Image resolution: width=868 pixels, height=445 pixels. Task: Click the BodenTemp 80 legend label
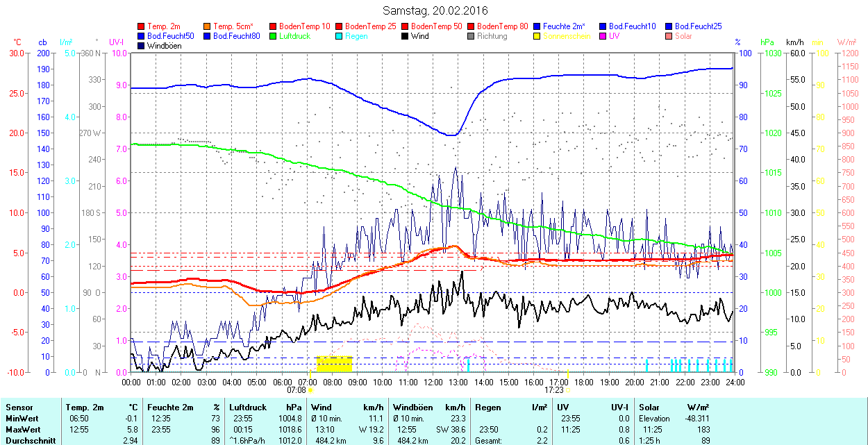tap(503, 26)
